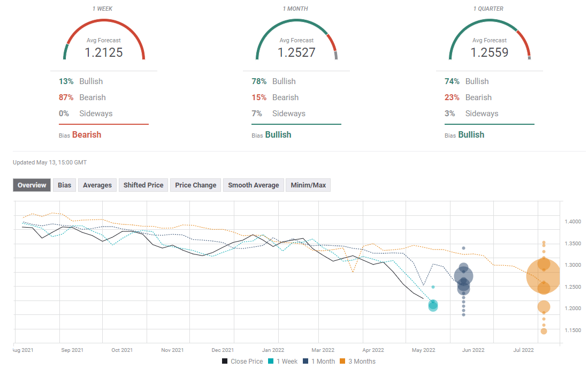Switch to Smooth Average view
This screenshot has height=376, width=588.
253,185
